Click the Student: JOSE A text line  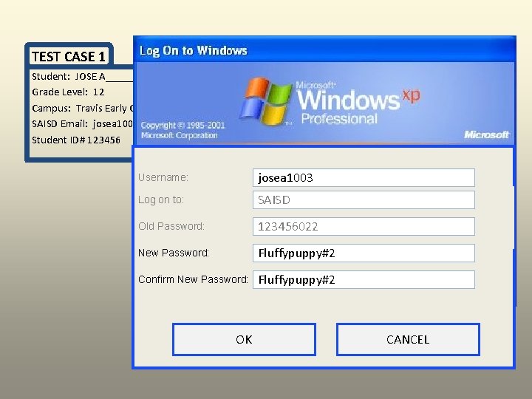tap(82, 77)
